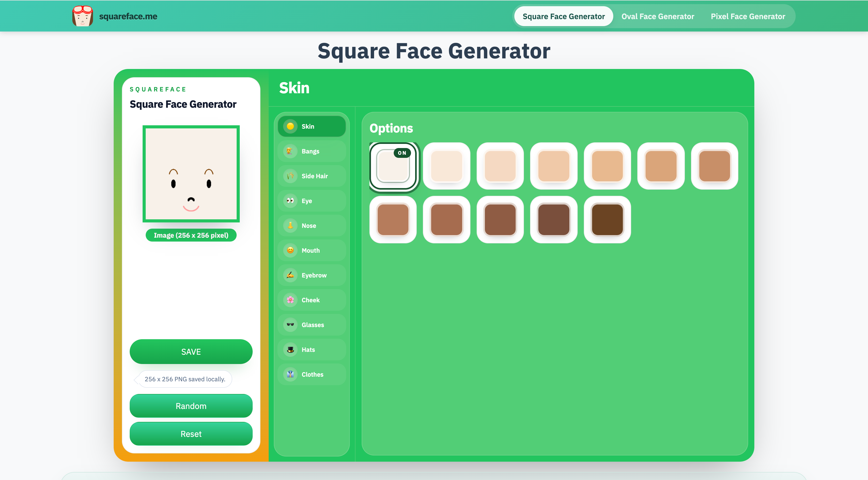Save the generated face image
The height and width of the screenshot is (480, 868).
191,351
